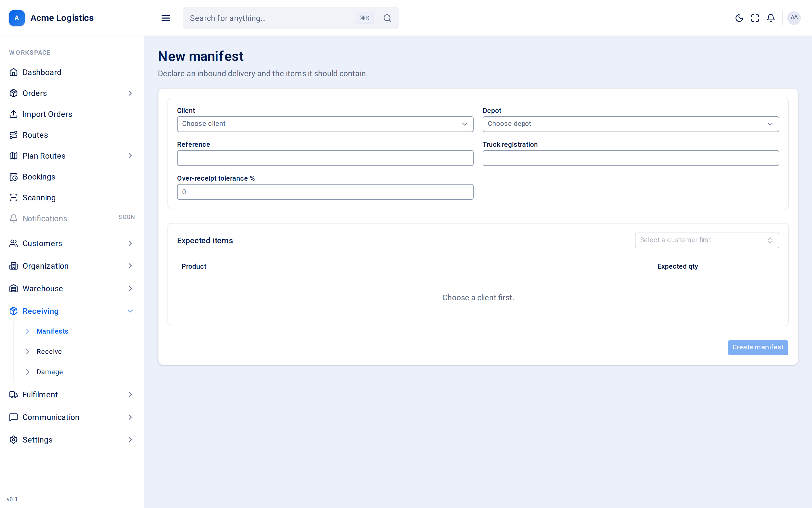Switch to dark mode moon icon
The height and width of the screenshot is (508, 812).
(739, 18)
